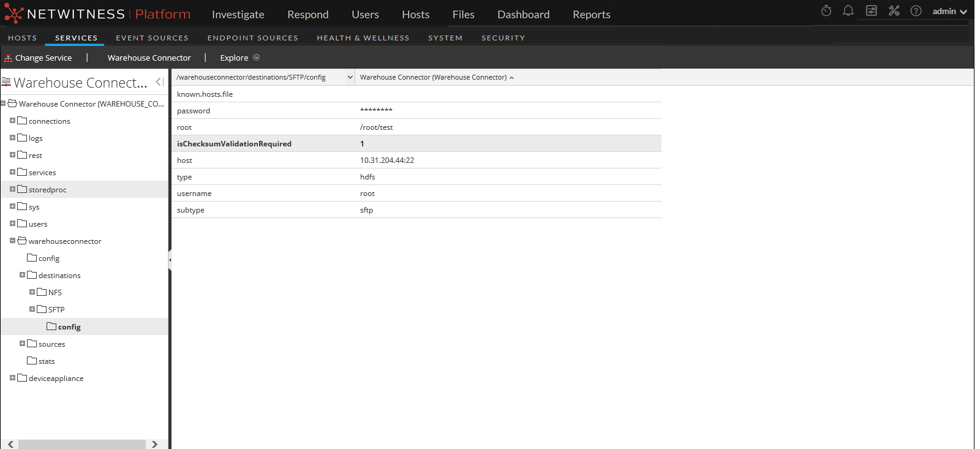Image resolution: width=980 pixels, height=449 pixels.
Task: Expand the sources node
Action: click(x=22, y=344)
